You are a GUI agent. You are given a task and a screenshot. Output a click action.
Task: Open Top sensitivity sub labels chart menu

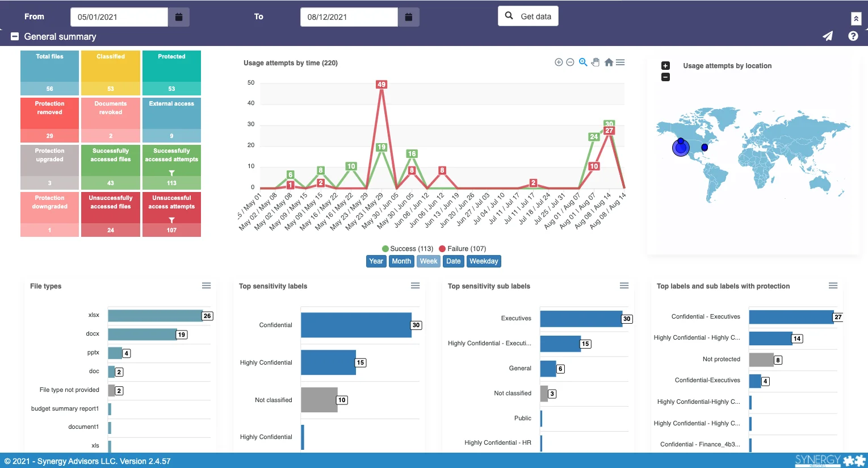click(x=624, y=286)
